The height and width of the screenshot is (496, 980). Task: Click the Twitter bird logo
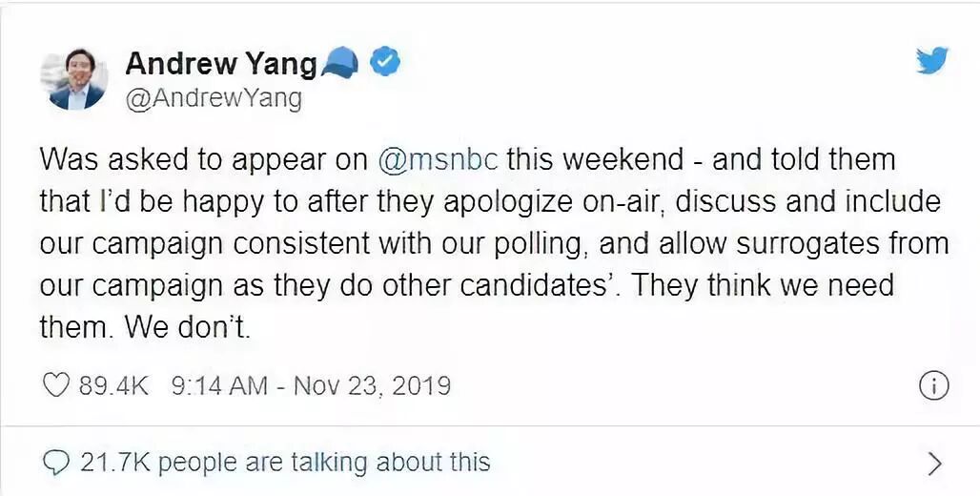[930, 62]
